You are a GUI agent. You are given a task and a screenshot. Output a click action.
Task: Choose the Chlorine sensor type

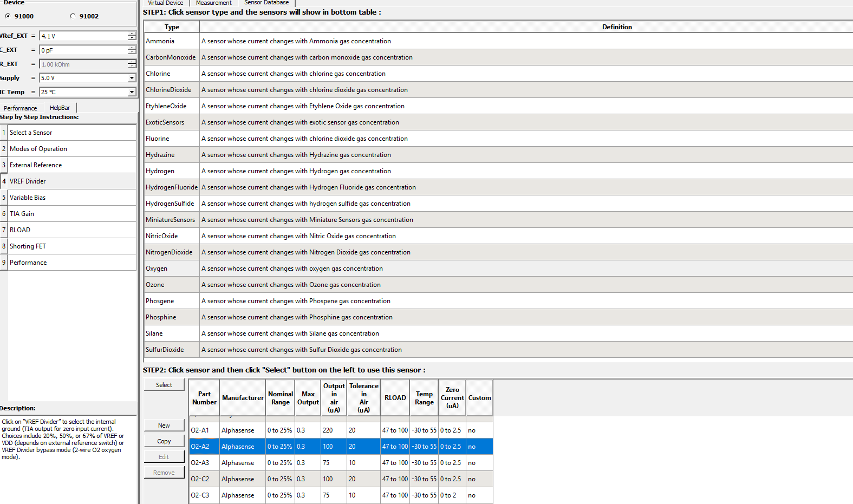click(x=172, y=74)
